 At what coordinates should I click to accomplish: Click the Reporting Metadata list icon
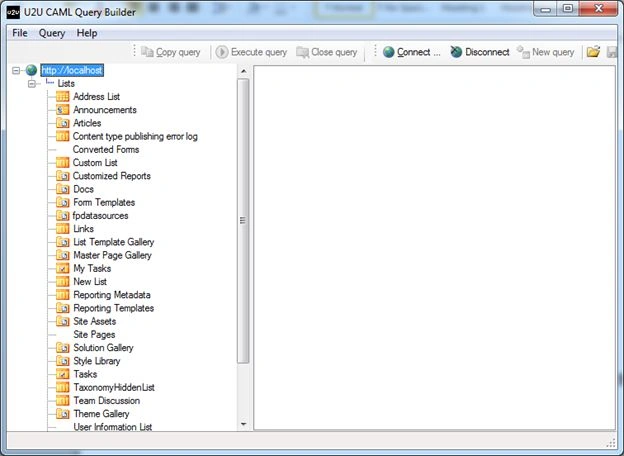(62, 295)
